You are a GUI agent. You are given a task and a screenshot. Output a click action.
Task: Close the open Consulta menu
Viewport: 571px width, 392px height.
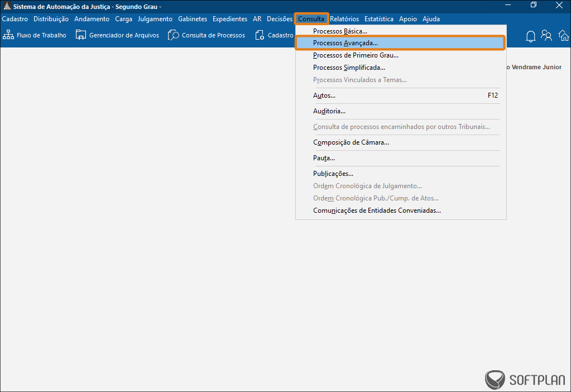pyautogui.click(x=311, y=19)
